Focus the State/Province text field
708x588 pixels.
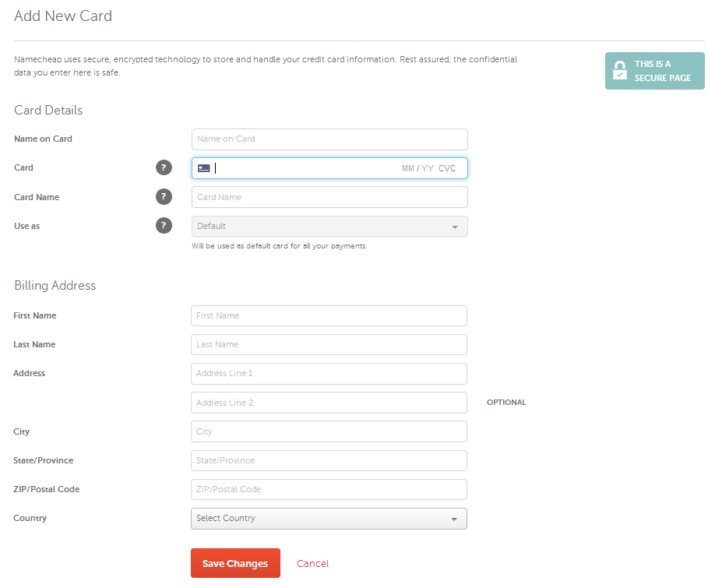(329, 461)
